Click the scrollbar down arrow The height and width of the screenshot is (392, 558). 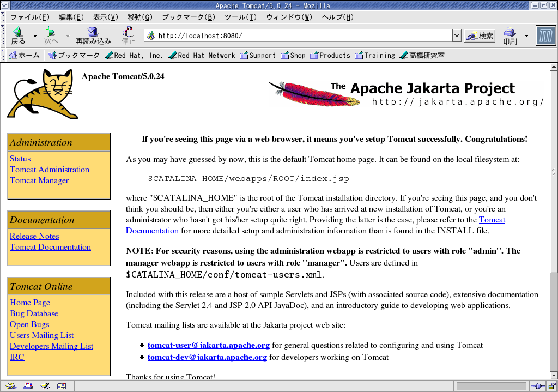coord(554,375)
